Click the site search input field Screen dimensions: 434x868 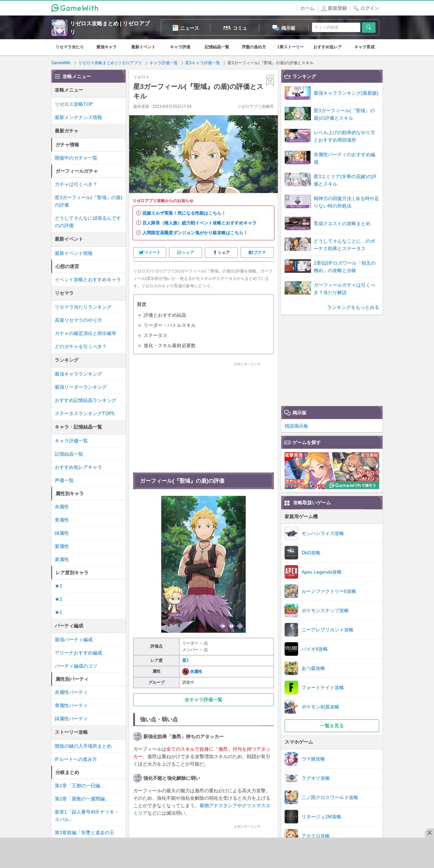coord(336,27)
